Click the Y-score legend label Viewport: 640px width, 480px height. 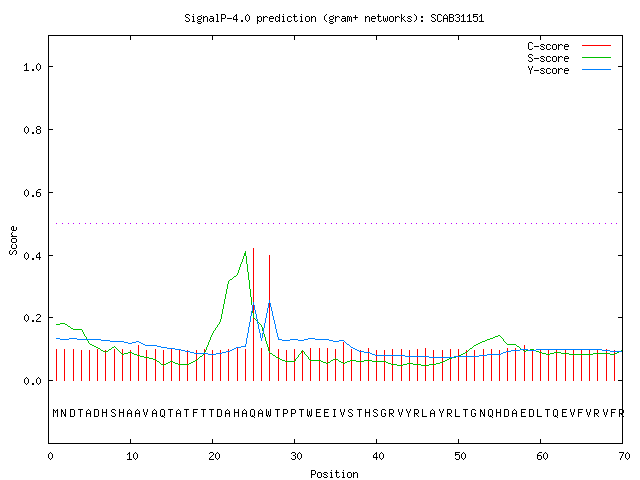point(548,70)
